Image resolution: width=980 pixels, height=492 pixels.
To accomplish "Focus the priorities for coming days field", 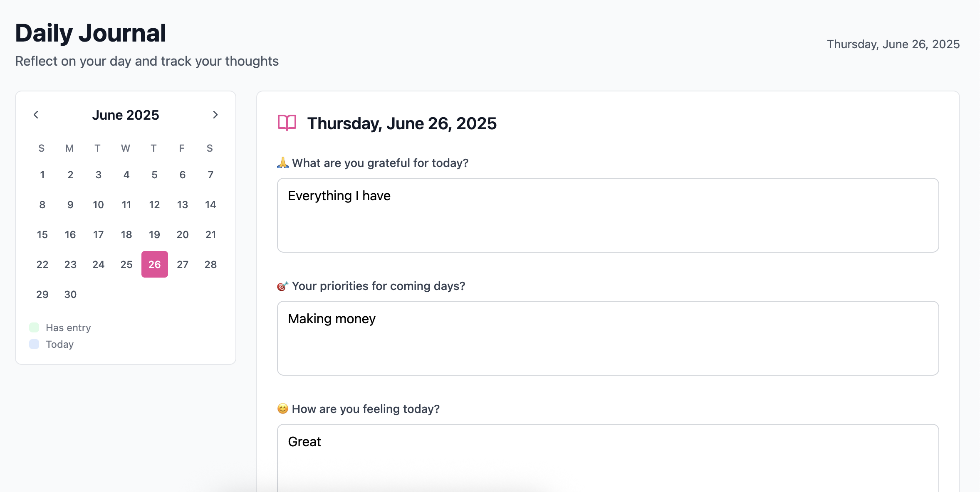I will (608, 338).
